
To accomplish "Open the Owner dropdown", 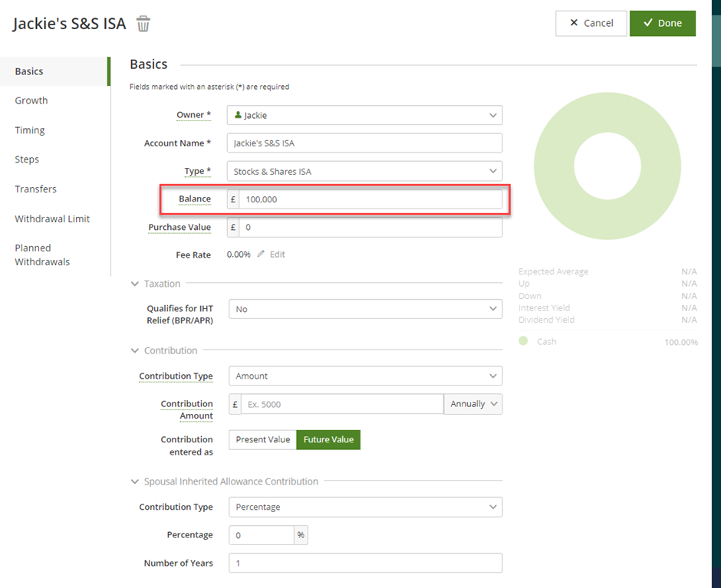I will [x=364, y=115].
